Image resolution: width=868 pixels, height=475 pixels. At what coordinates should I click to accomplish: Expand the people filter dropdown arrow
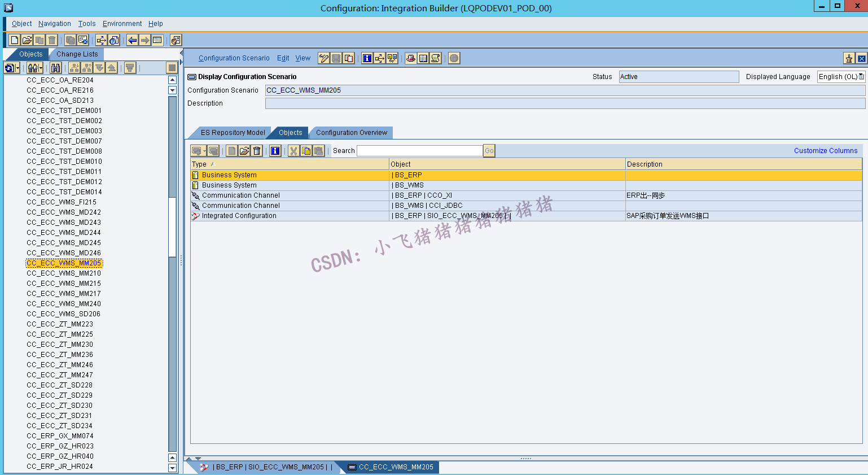coord(41,68)
